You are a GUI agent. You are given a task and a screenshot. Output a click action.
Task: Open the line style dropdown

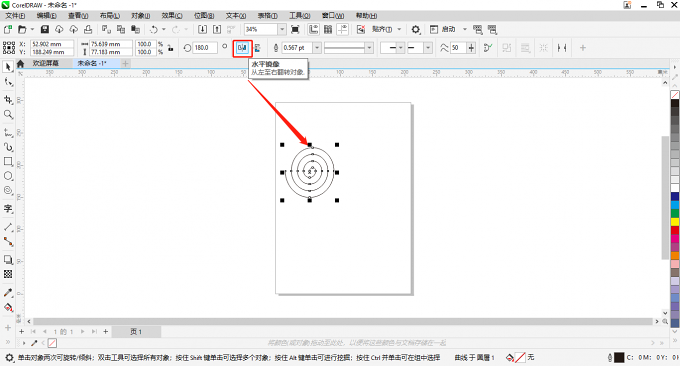click(x=369, y=48)
